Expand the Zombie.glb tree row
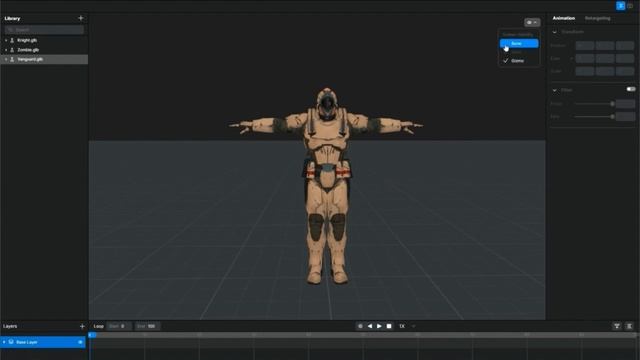 point(6,50)
